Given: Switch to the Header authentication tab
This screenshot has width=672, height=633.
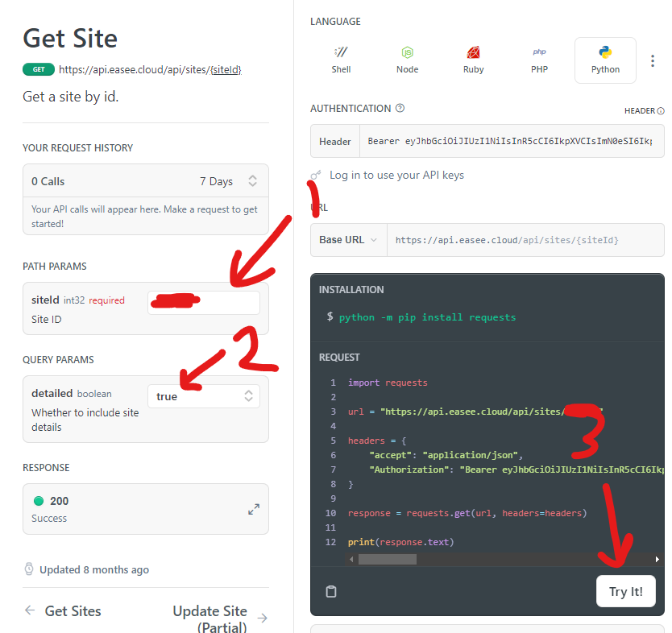Looking at the screenshot, I should click(x=334, y=141).
